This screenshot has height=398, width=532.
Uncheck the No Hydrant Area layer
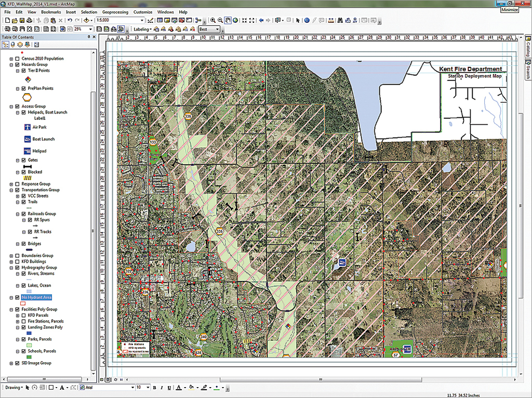17,297
